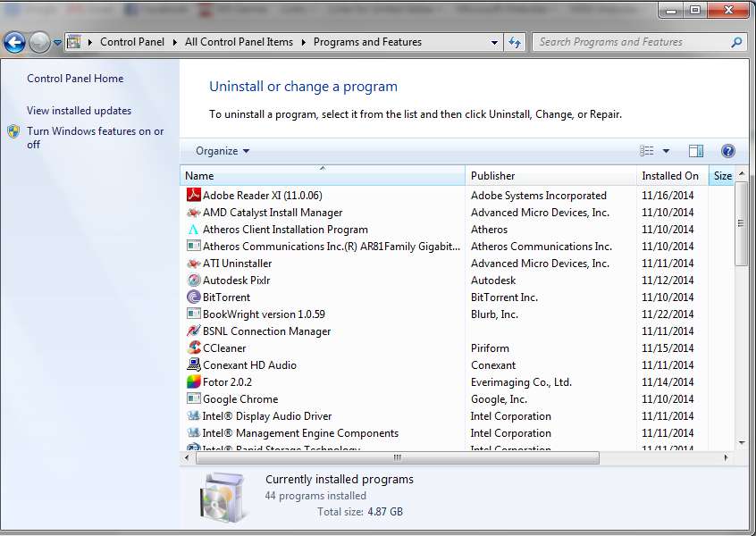This screenshot has height=536, width=756.
Task: Click the Atheros Client Installation Program icon
Action: (193, 229)
